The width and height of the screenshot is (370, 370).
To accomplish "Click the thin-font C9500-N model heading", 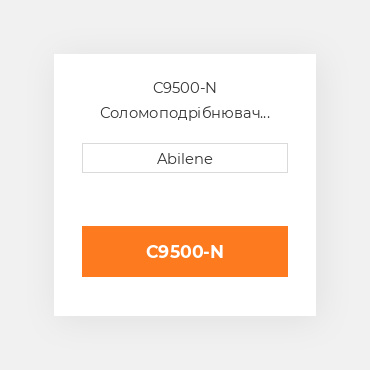I will tap(185, 88).
